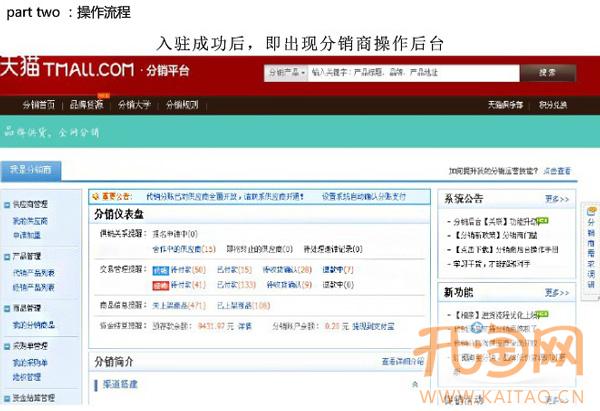Go to 分销首页 in the navigation bar
Image resolution: width=600 pixels, height=411 pixels.
[39, 104]
